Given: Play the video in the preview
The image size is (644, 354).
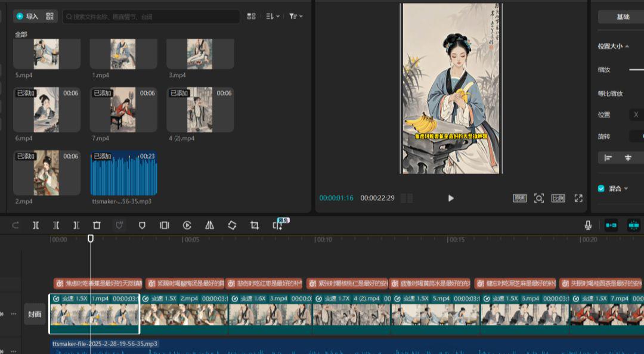Looking at the screenshot, I should point(451,198).
